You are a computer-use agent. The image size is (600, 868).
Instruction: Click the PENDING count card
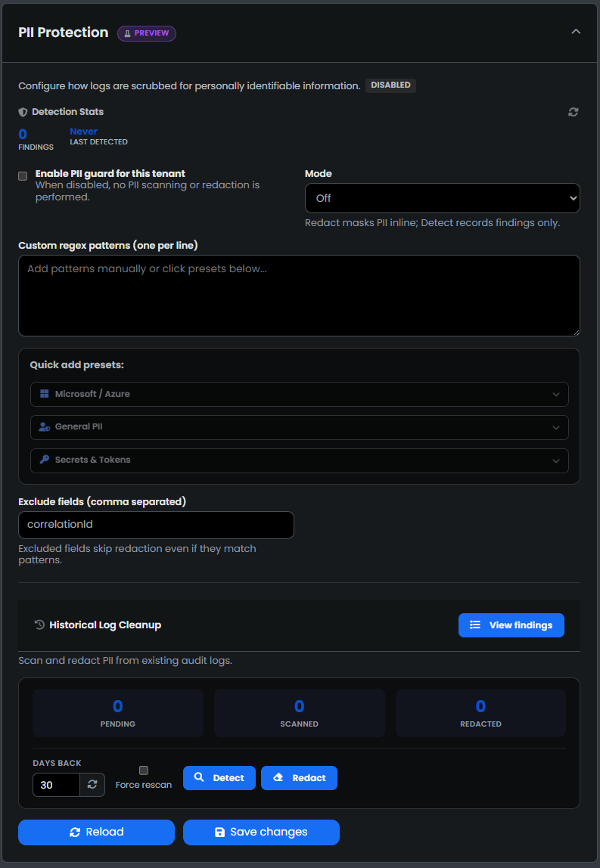pos(118,713)
